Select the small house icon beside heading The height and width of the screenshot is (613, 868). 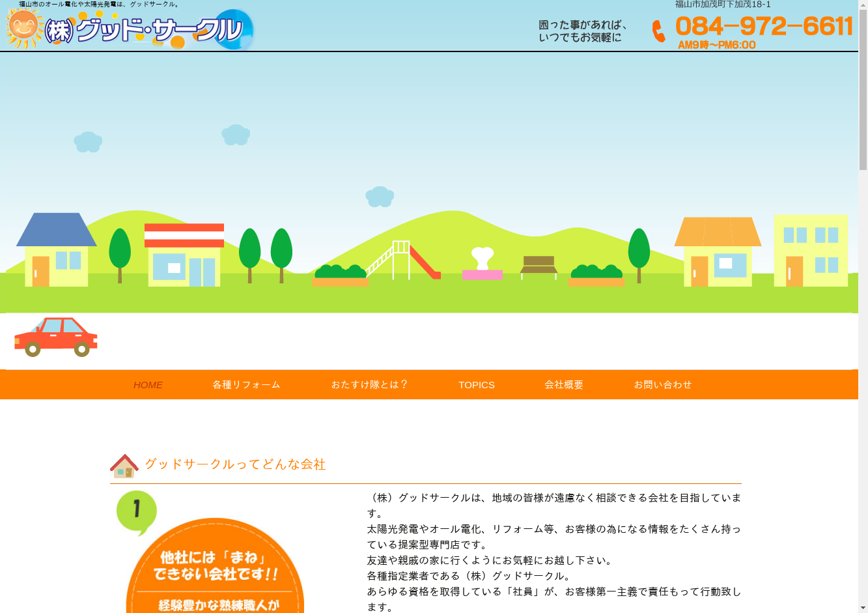pos(124,466)
